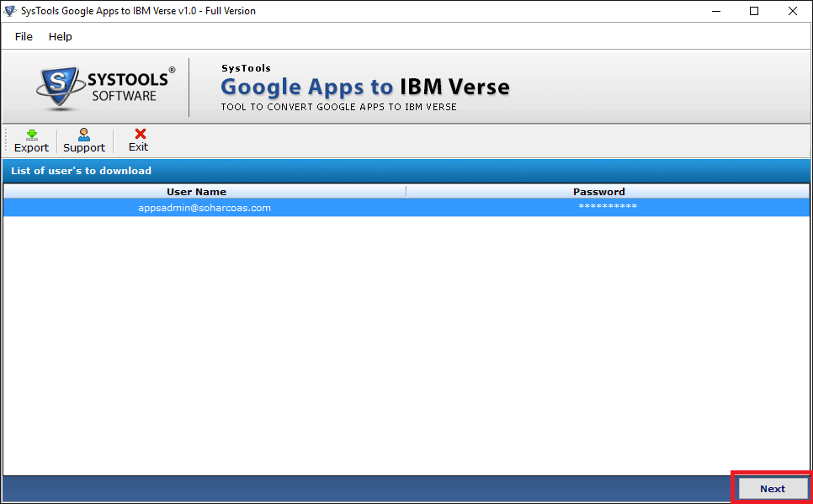The height and width of the screenshot is (504, 813).
Task: Open the File menu
Action: [24, 36]
